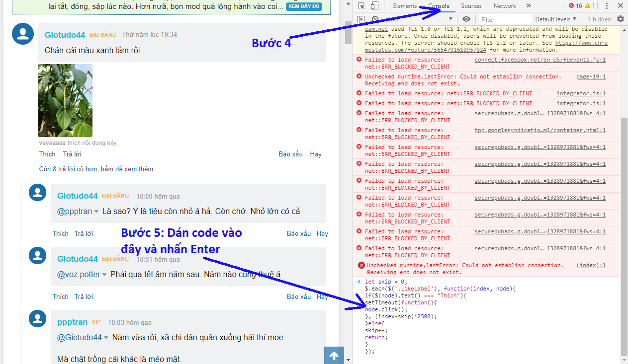Image resolution: width=628 pixels, height=364 pixels.
Task: Expand the JavaScript context selector arrow
Action: 450,19
